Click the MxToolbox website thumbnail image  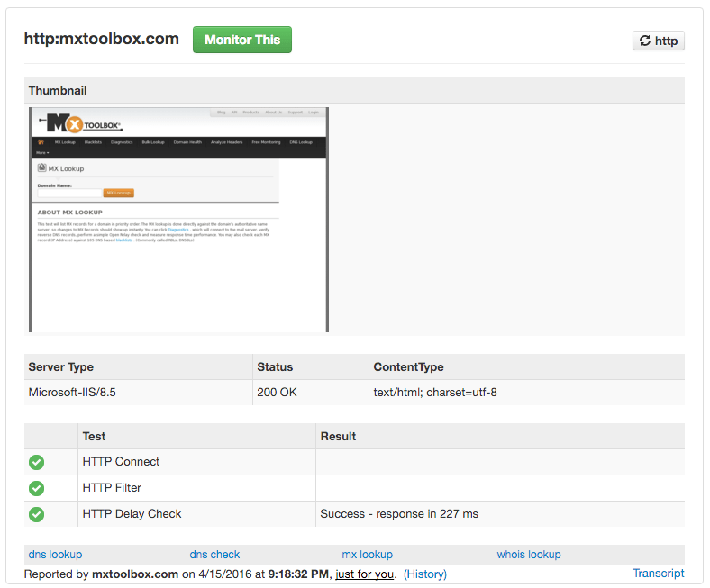[179, 220]
